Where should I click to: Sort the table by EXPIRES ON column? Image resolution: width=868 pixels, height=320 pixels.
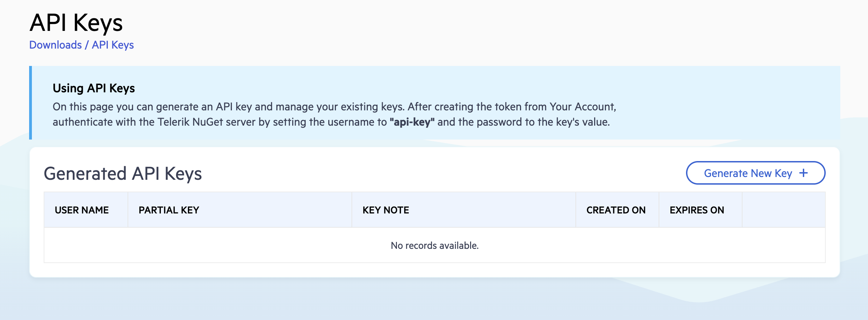pos(697,210)
